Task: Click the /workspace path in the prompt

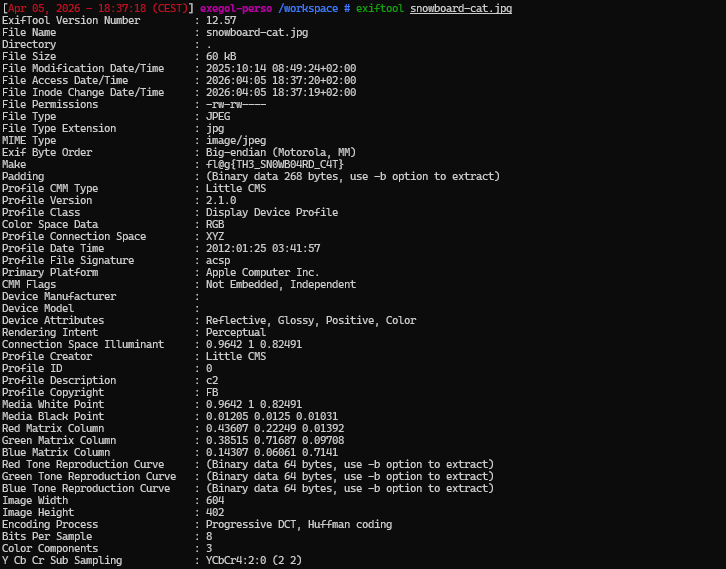Action: pos(311,8)
